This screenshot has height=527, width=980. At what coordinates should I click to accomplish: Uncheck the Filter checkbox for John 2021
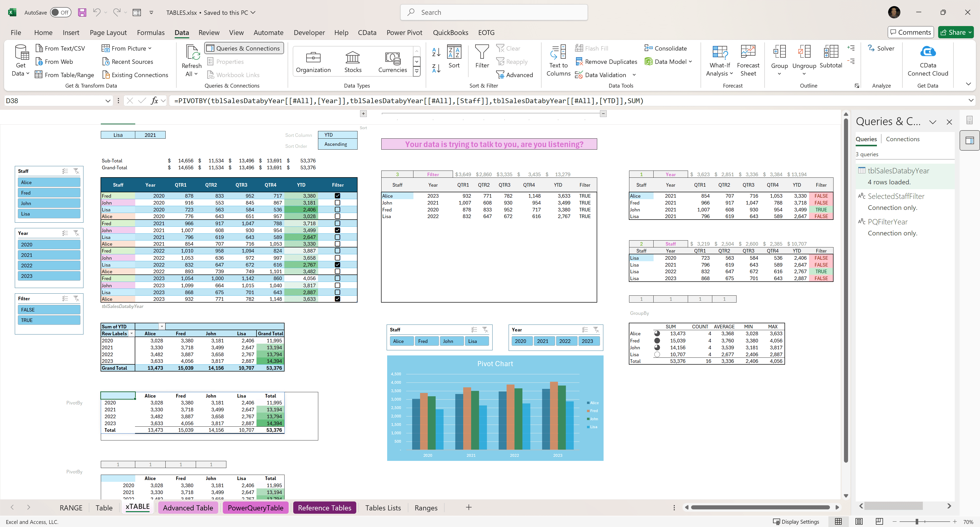[337, 230]
